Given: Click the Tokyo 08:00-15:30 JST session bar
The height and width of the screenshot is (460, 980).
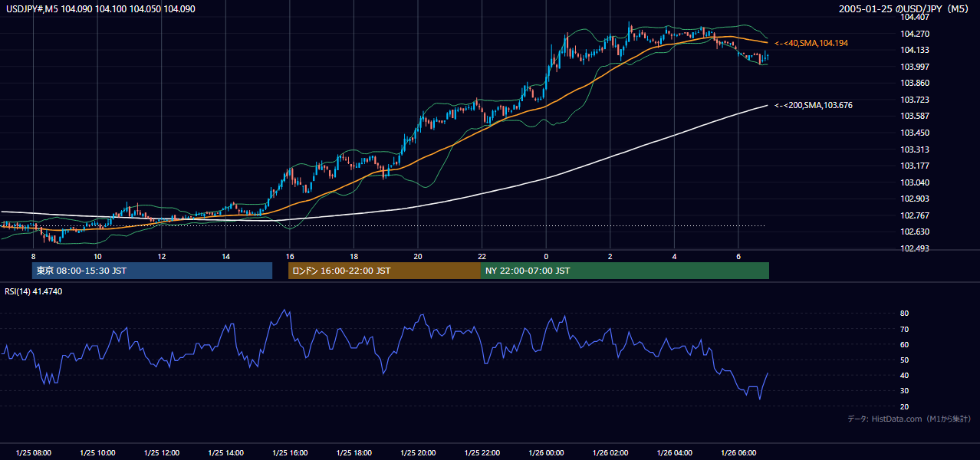Looking at the screenshot, I should pos(152,271).
